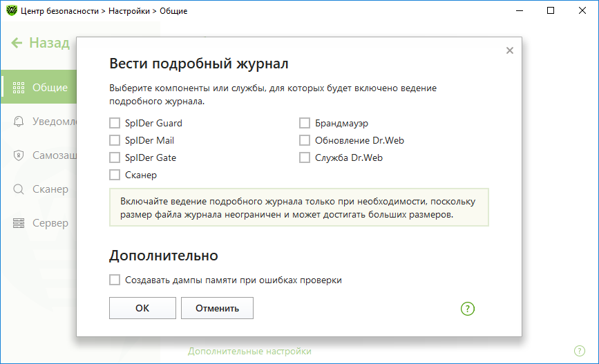Open the Сканер sidebar section
Screen dimensions: 599x364
tap(39, 189)
